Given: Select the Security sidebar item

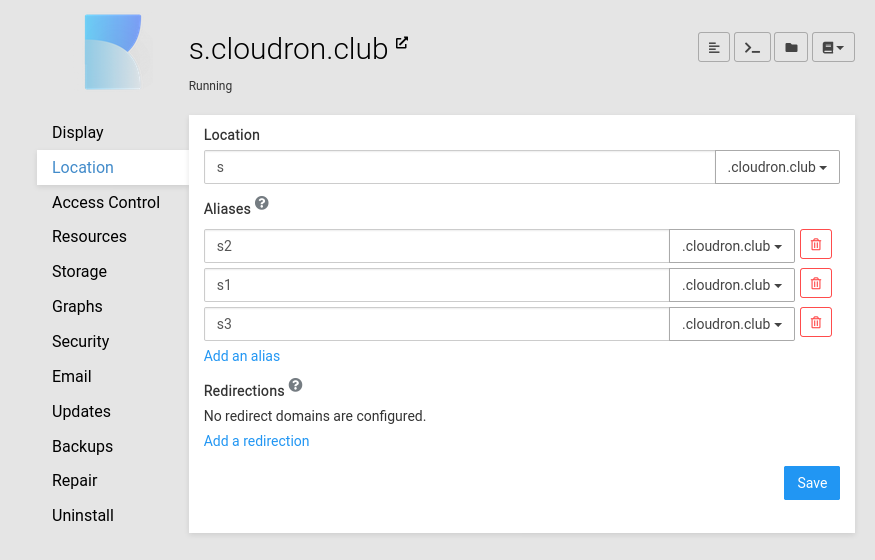Looking at the screenshot, I should [81, 341].
